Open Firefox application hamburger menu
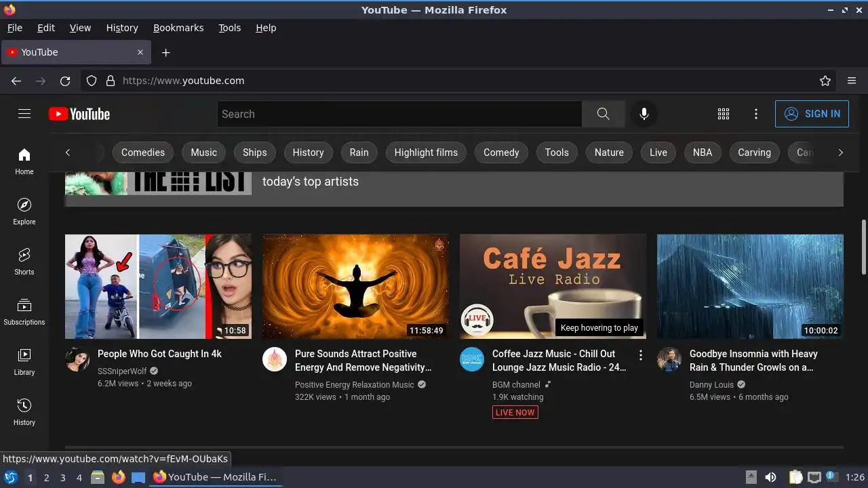This screenshot has height=488, width=868. coord(852,81)
